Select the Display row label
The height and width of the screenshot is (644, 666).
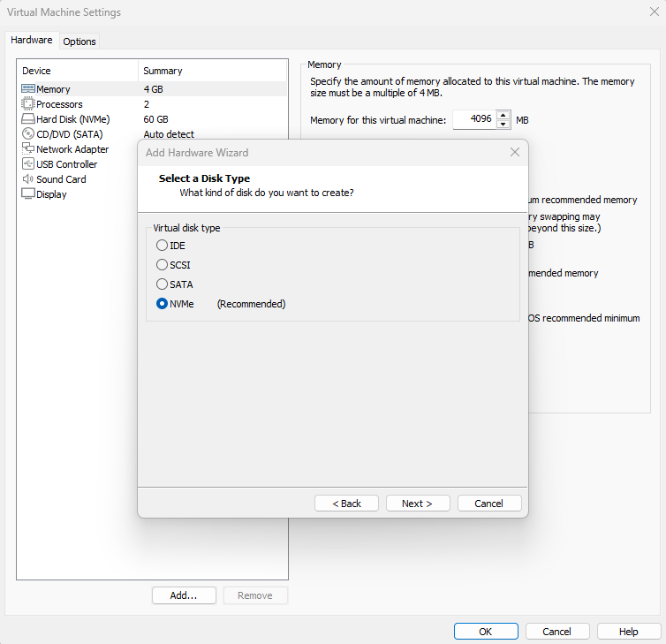[x=51, y=194]
